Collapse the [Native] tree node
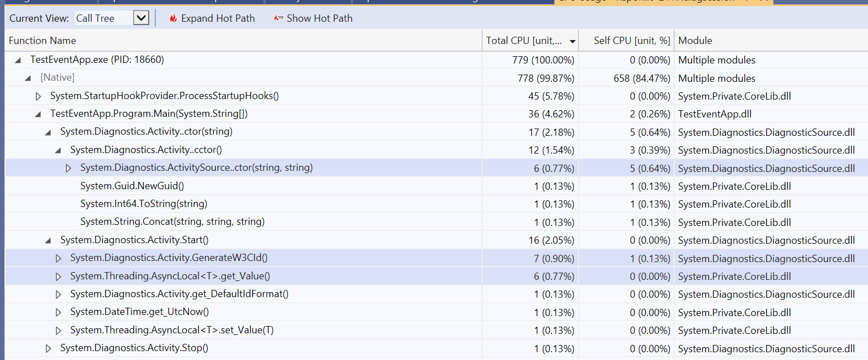Image resolution: width=868 pixels, height=360 pixels. pos(27,77)
